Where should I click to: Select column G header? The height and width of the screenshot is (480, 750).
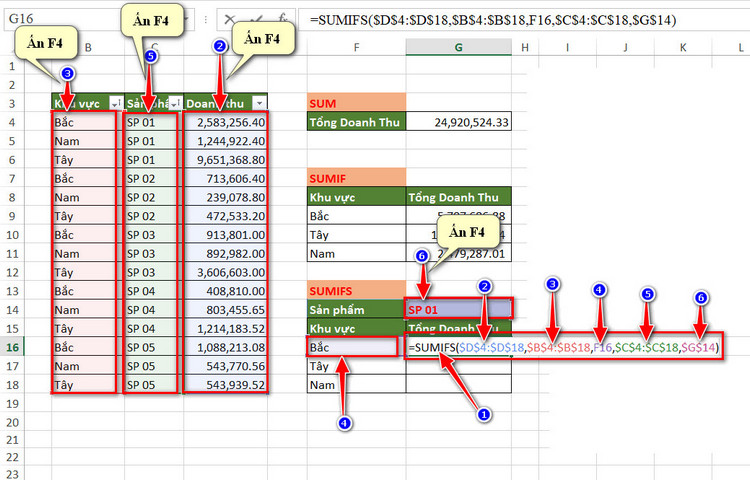pyautogui.click(x=458, y=47)
